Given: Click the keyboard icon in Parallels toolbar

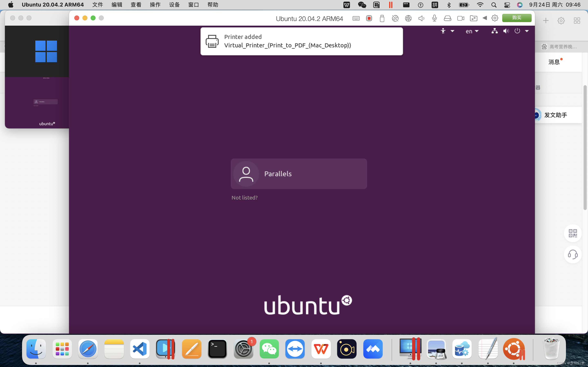Looking at the screenshot, I should click(x=356, y=18).
